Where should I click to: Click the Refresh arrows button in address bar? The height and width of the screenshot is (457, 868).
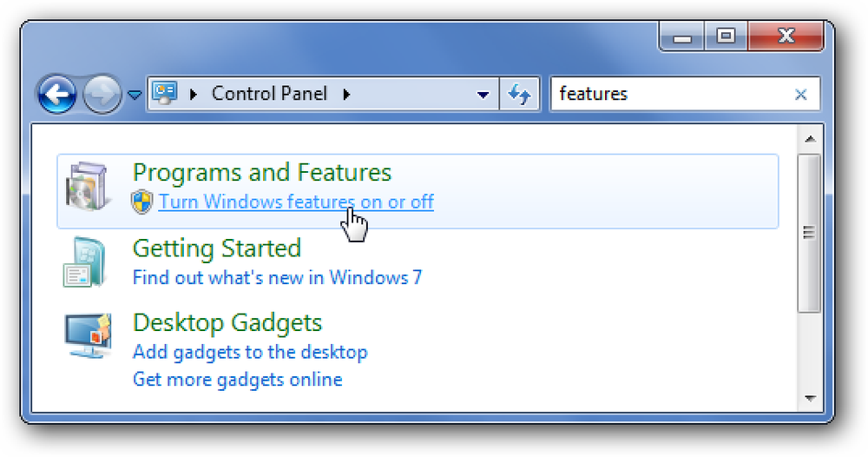pos(519,94)
